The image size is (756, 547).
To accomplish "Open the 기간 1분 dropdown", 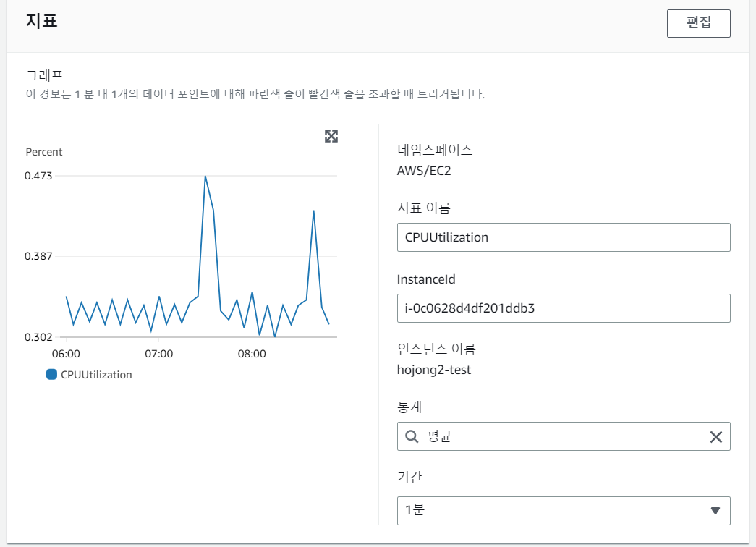I will tap(564, 511).
